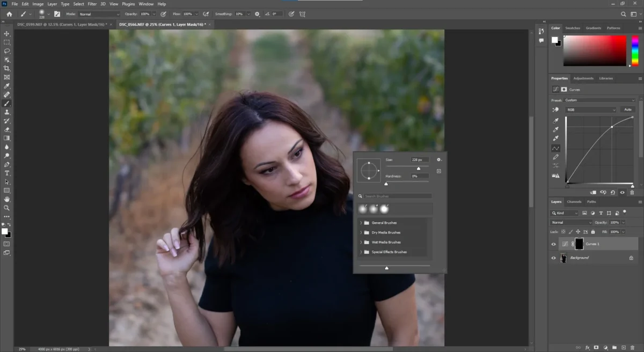Toggle airbrush build-up effects
This screenshot has height=352, width=644.
207,14
